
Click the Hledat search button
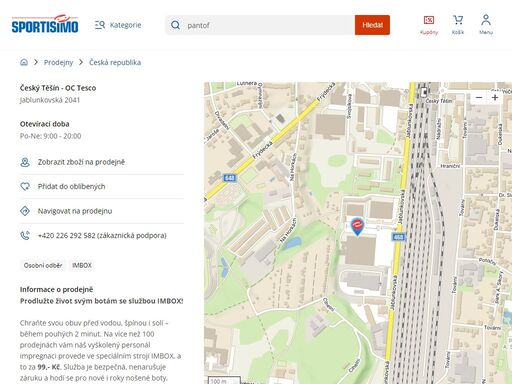(372, 25)
